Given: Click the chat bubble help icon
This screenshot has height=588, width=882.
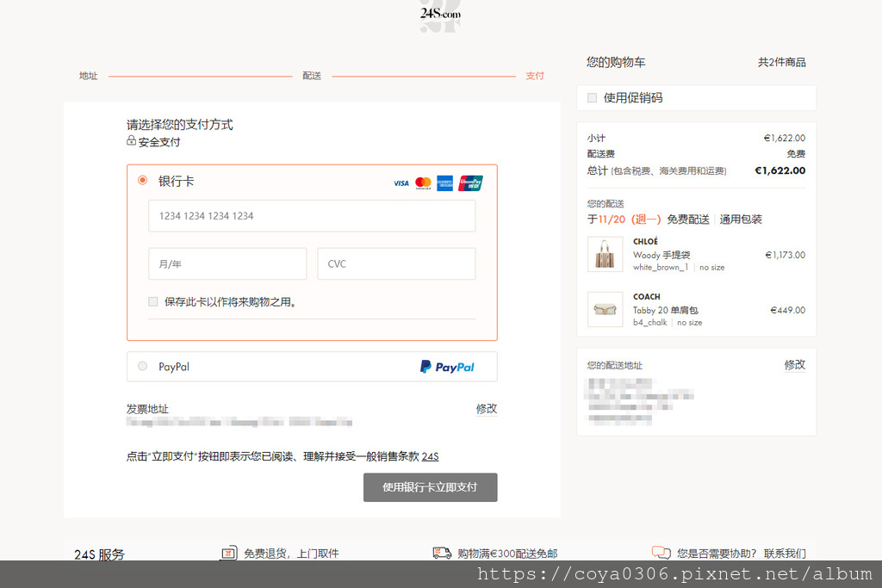Looking at the screenshot, I should pyautogui.click(x=661, y=554).
